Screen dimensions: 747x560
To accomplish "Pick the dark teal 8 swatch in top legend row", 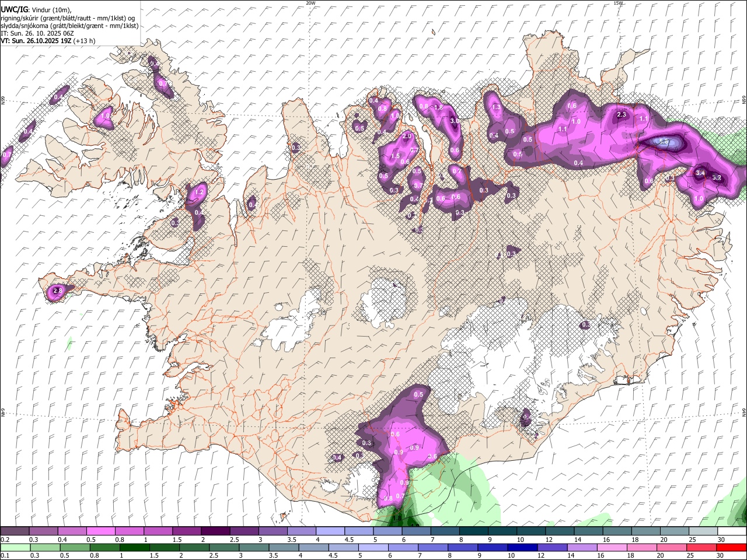I will (474, 531).
